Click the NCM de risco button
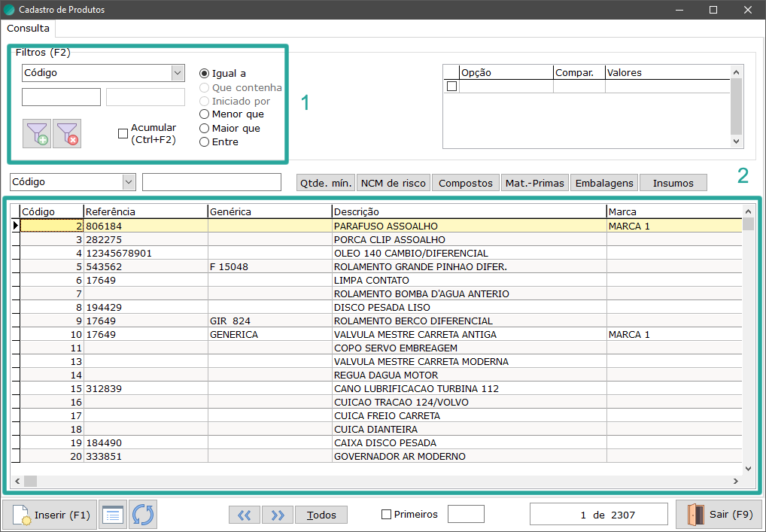766x532 pixels. pyautogui.click(x=393, y=183)
